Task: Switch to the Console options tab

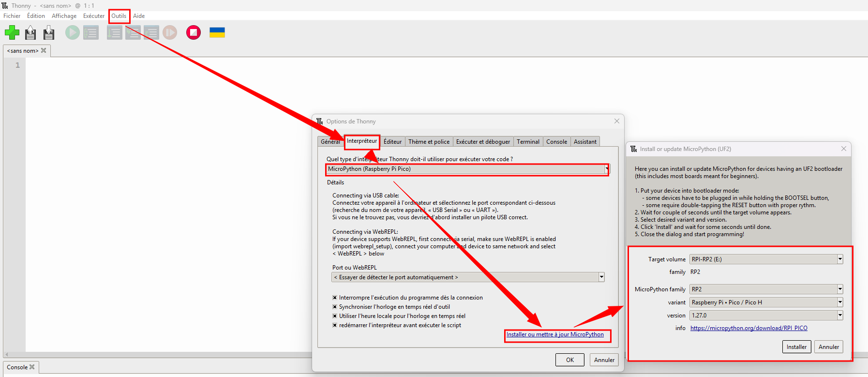Action: pyautogui.click(x=556, y=142)
